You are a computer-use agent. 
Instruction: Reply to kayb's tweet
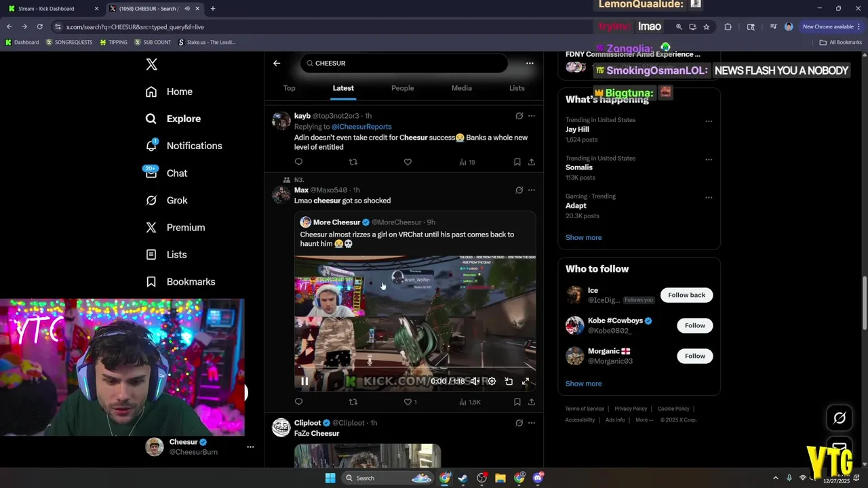click(x=298, y=162)
